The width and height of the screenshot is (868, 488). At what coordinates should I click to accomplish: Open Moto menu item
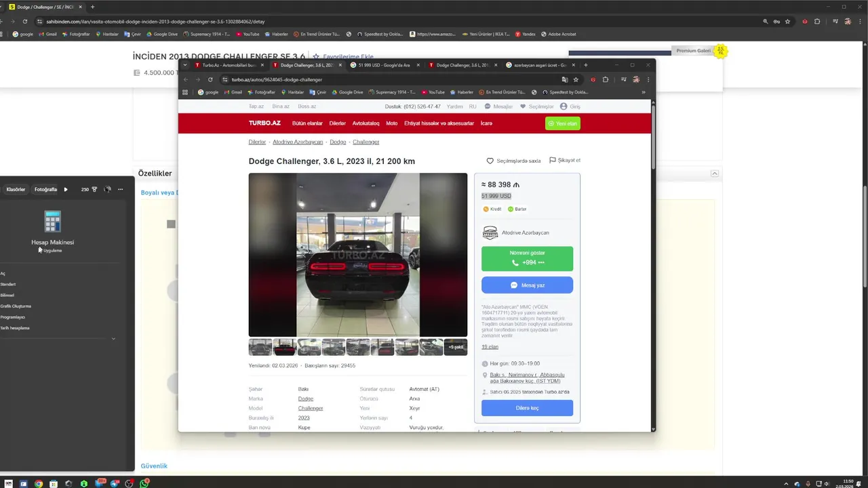coord(392,123)
